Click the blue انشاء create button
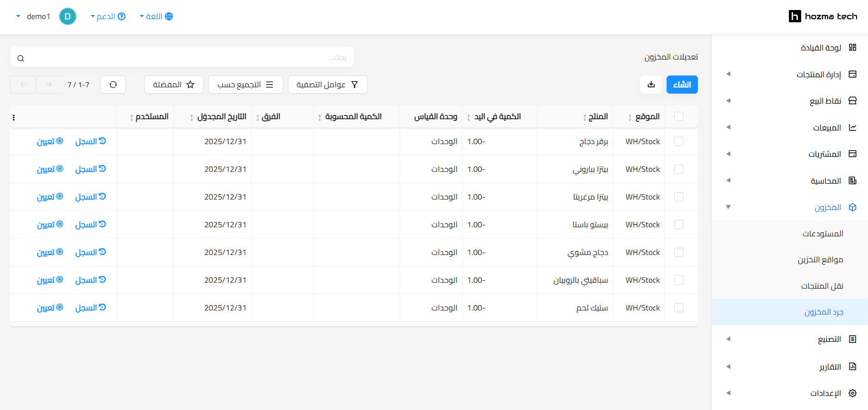Screen dimensions: 868x410 [x=682, y=85]
